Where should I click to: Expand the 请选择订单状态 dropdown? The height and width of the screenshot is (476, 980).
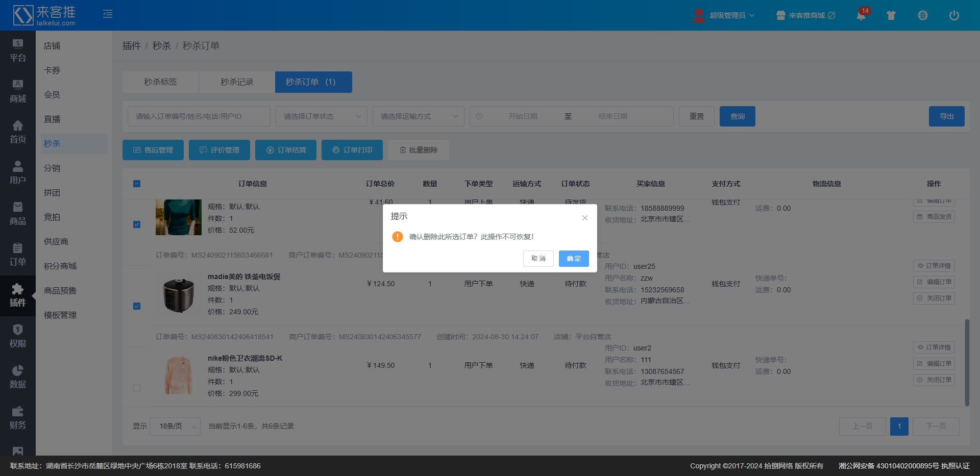tap(321, 116)
